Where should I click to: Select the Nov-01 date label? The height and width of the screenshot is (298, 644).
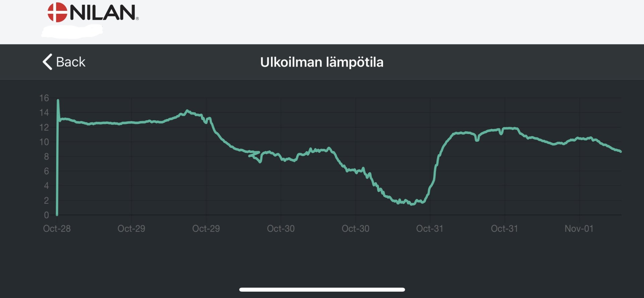pyautogui.click(x=579, y=229)
